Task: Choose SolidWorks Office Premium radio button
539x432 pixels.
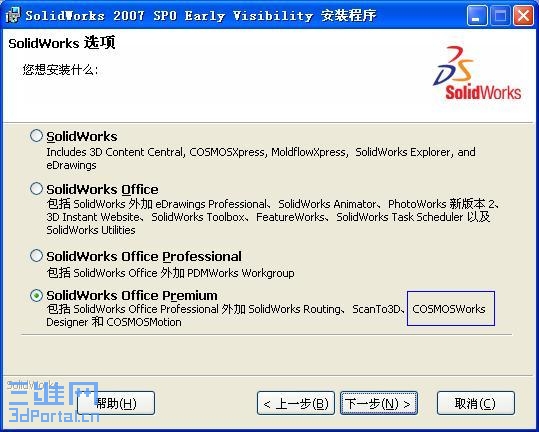Action: click(36, 296)
